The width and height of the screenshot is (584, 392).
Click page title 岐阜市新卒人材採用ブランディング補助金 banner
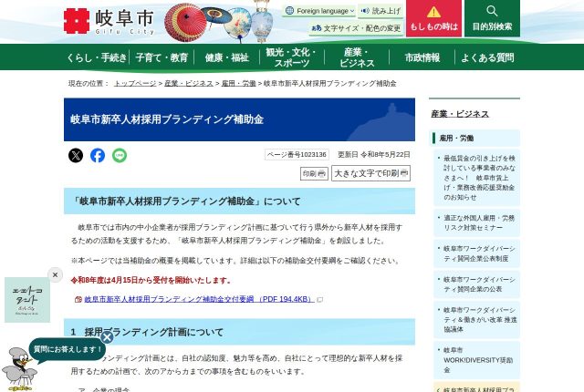point(239,119)
